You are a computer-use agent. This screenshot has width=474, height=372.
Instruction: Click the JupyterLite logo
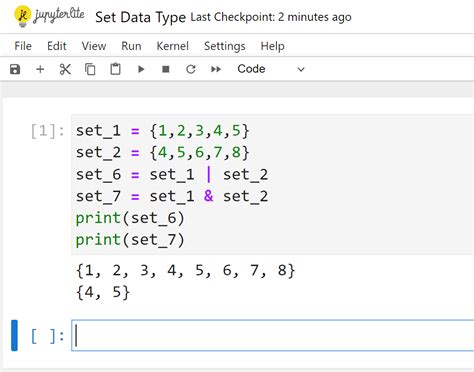[x=49, y=16]
